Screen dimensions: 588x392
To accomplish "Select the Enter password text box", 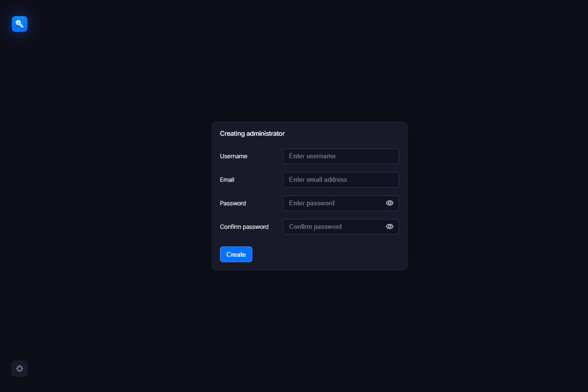I will 333,203.
